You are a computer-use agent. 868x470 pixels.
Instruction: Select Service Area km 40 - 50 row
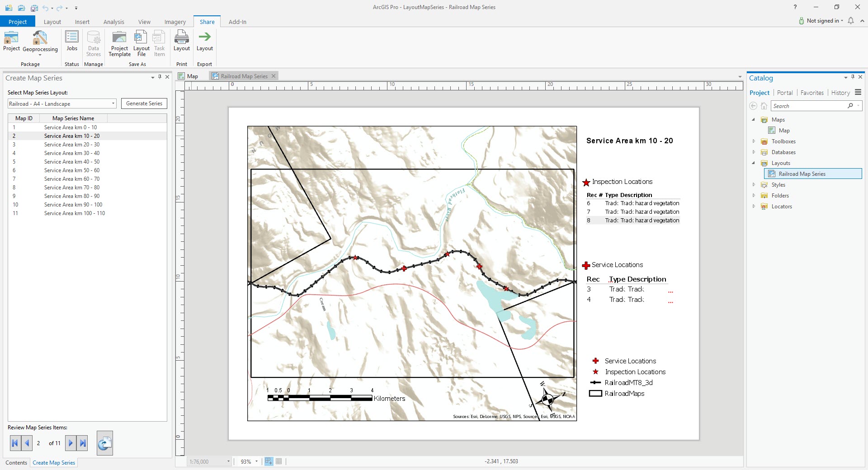pos(87,162)
